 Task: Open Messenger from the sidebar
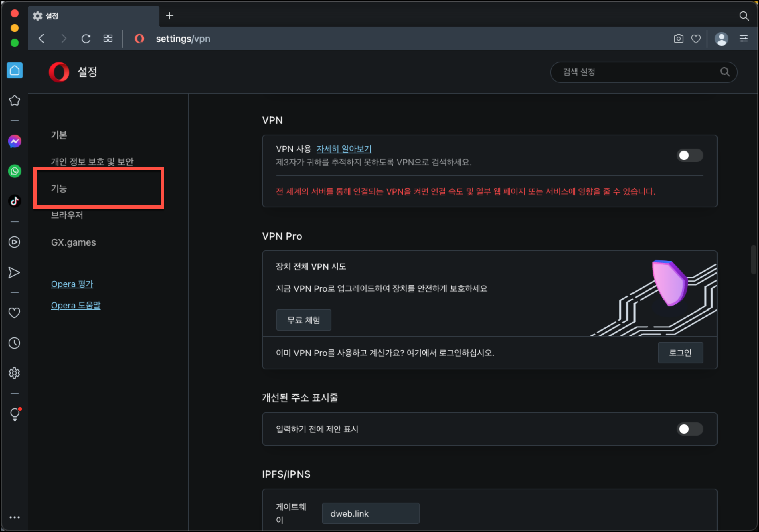[x=15, y=141]
